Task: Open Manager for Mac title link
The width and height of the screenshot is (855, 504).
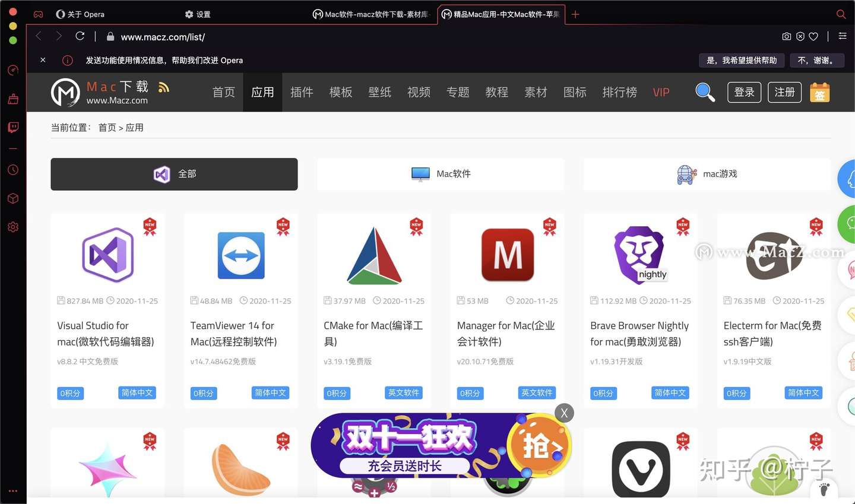Action: [506, 334]
